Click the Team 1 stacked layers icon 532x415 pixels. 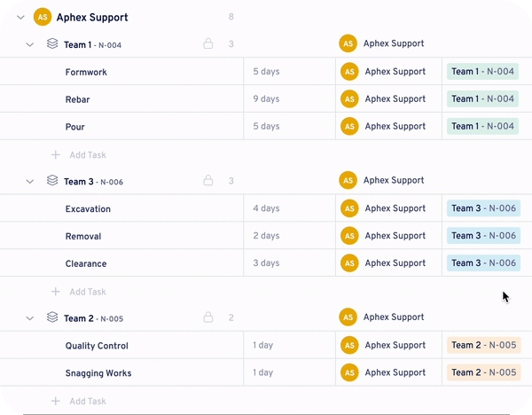point(52,43)
